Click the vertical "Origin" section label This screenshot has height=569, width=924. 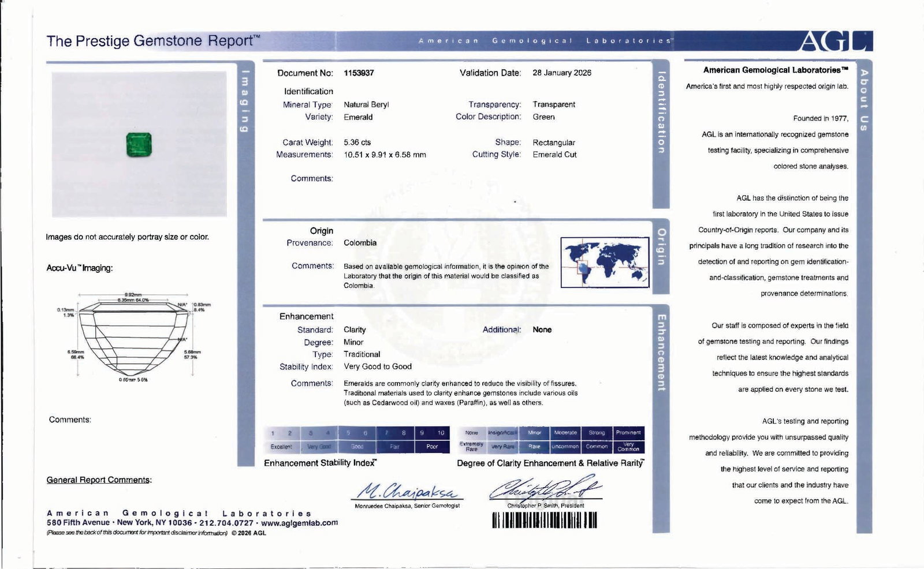click(x=661, y=247)
